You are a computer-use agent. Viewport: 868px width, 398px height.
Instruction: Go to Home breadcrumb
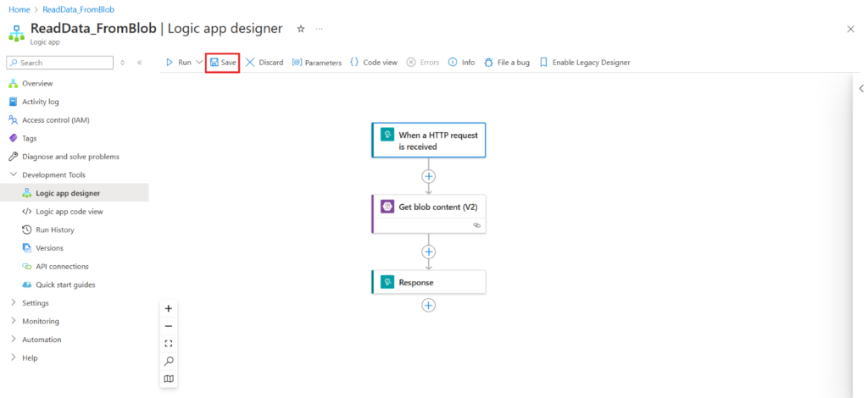tap(19, 9)
